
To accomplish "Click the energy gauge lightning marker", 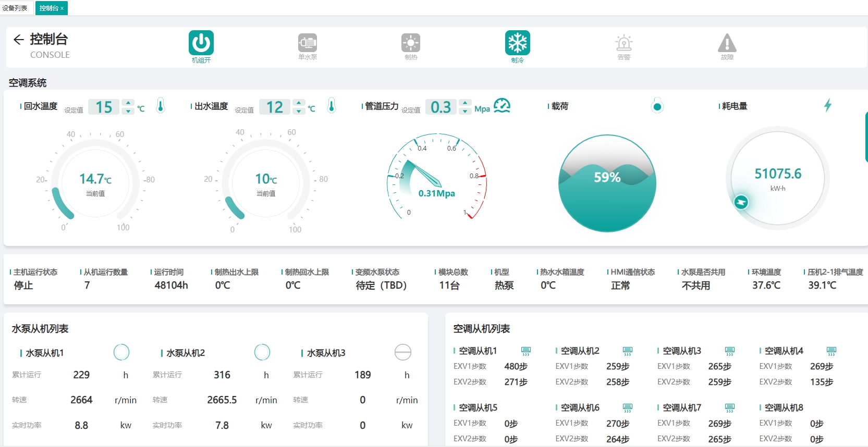I will 741,202.
